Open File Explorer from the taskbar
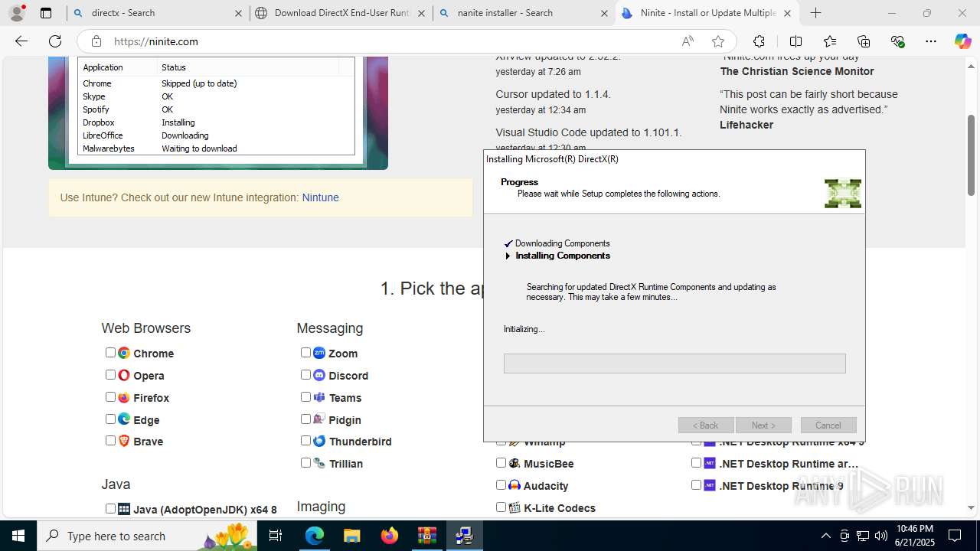Image resolution: width=980 pixels, height=551 pixels. [351, 536]
